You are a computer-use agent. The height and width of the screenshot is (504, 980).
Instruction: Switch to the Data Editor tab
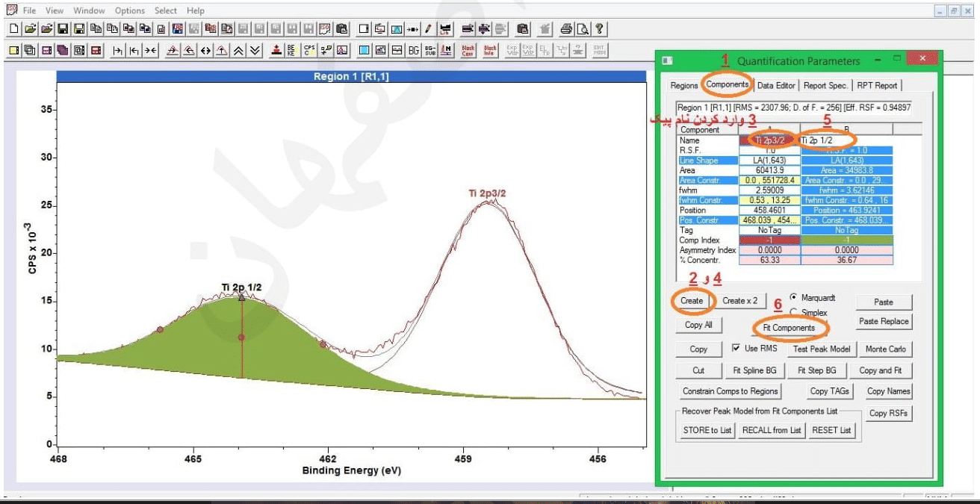777,86
